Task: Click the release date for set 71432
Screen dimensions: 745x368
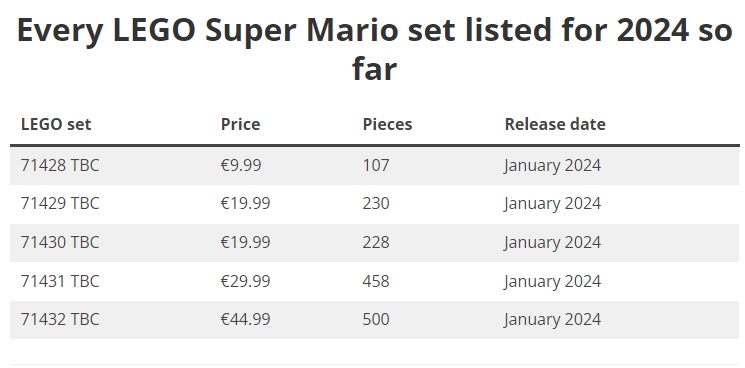Action: (x=553, y=319)
